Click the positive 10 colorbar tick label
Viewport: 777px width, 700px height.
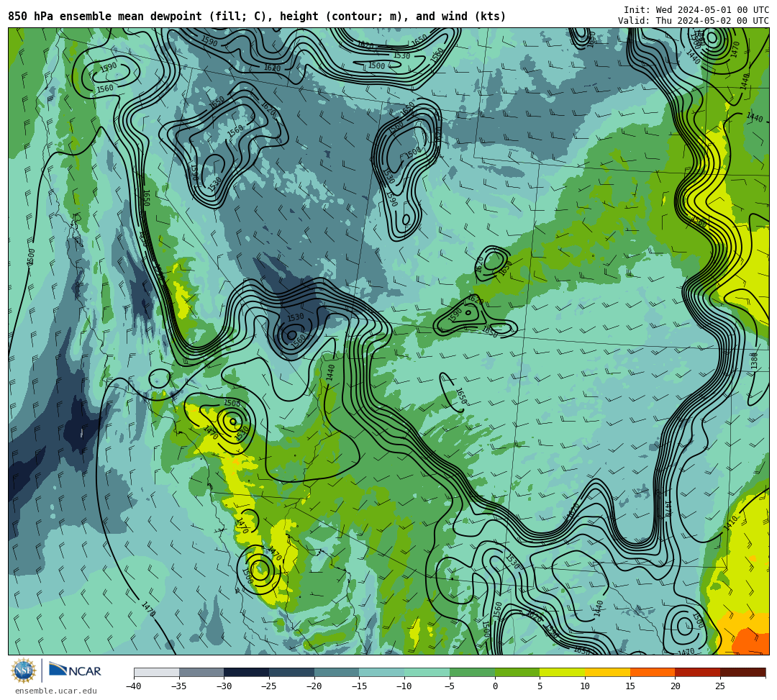(x=585, y=686)
